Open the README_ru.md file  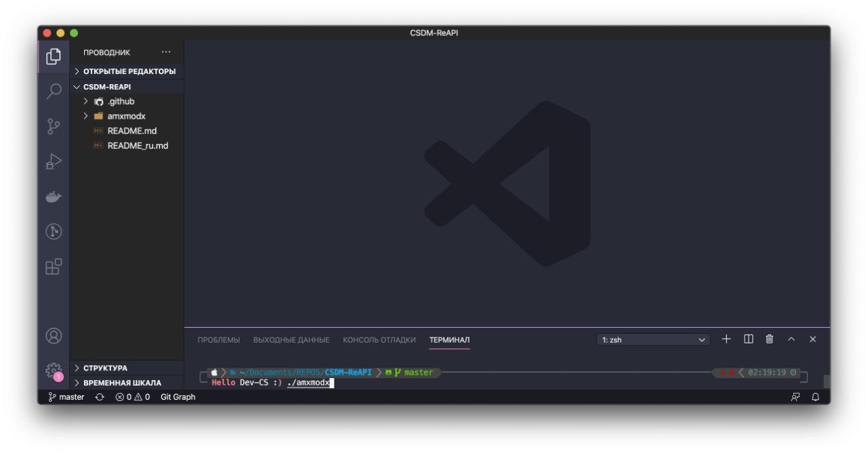pyautogui.click(x=127, y=145)
